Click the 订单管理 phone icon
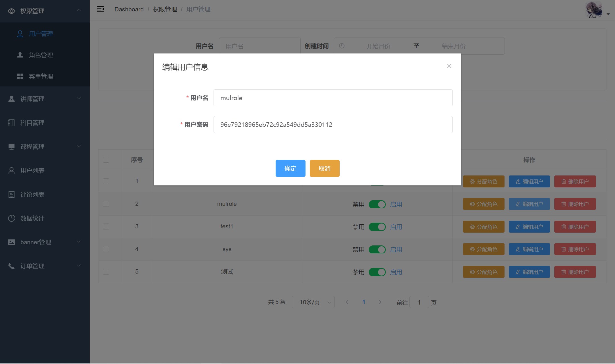This screenshot has height=364, width=615. (x=11, y=266)
